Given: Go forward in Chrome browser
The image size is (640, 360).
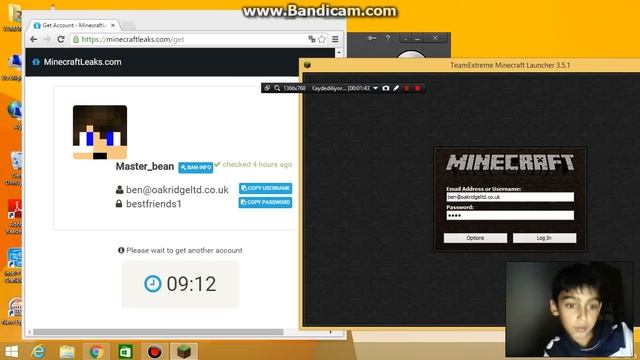Looking at the screenshot, I should 47,39.
